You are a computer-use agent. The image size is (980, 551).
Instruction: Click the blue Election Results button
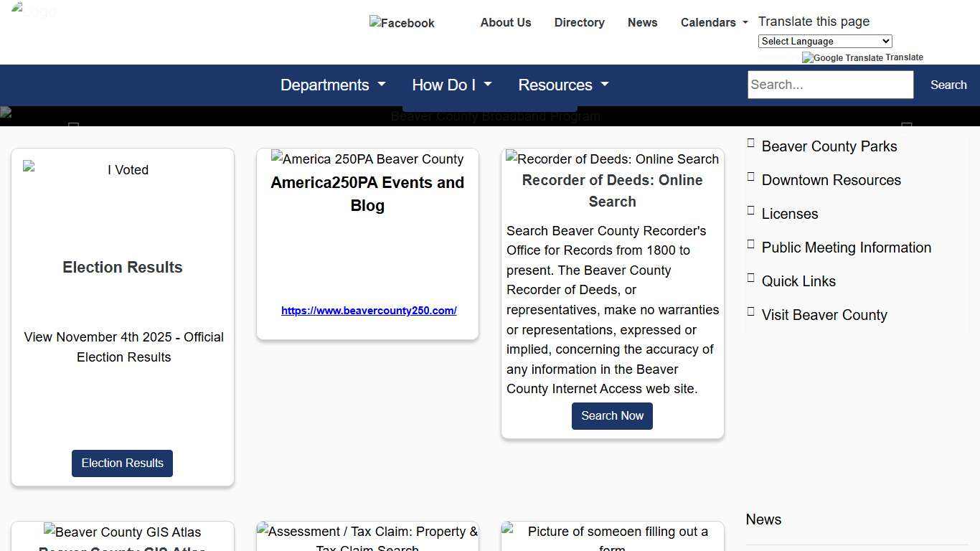pyautogui.click(x=122, y=463)
